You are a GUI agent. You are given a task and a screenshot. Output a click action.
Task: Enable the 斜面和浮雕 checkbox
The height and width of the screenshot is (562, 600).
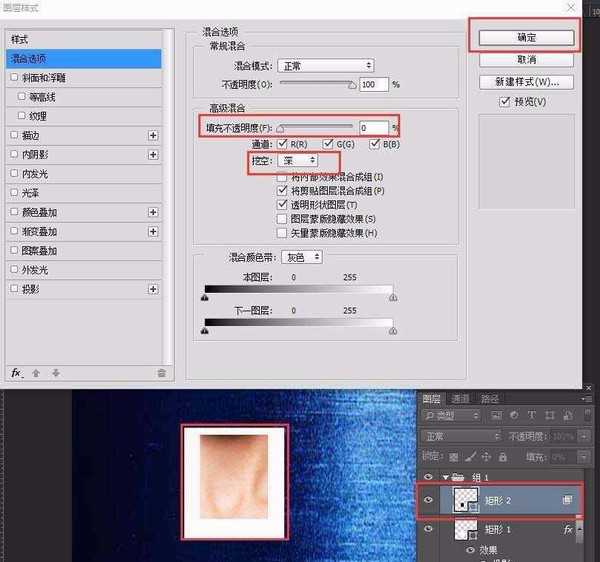[x=13, y=77]
